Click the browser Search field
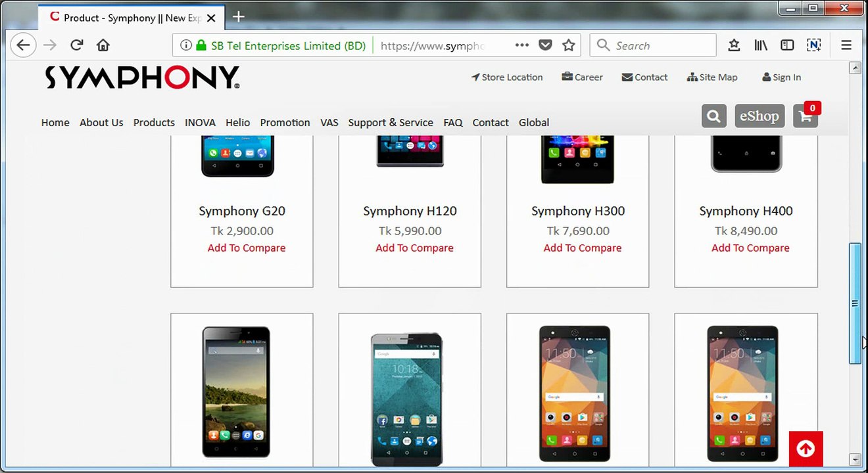 click(x=653, y=45)
